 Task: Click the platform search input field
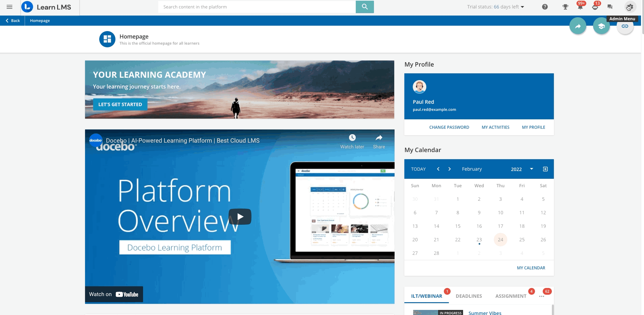tap(257, 7)
